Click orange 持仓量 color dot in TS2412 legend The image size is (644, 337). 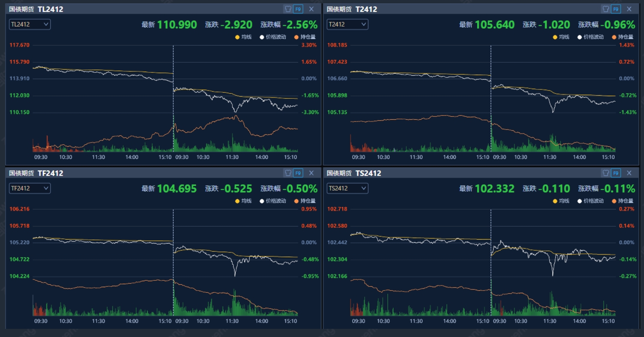pyautogui.click(x=614, y=201)
